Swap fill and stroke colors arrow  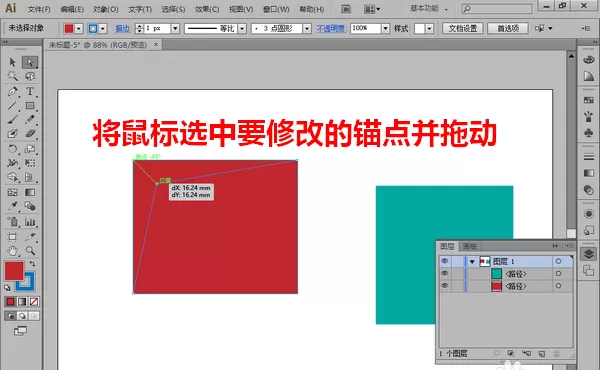[x=33, y=264]
